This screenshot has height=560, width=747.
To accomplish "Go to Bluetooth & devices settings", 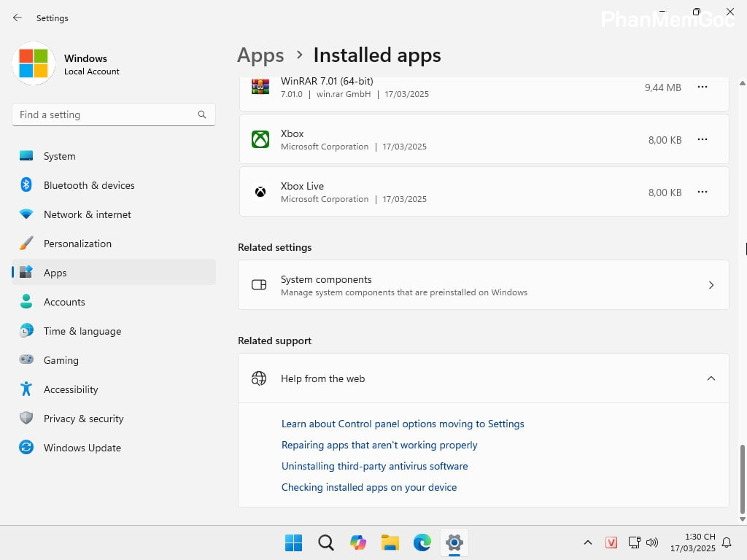I will (89, 185).
